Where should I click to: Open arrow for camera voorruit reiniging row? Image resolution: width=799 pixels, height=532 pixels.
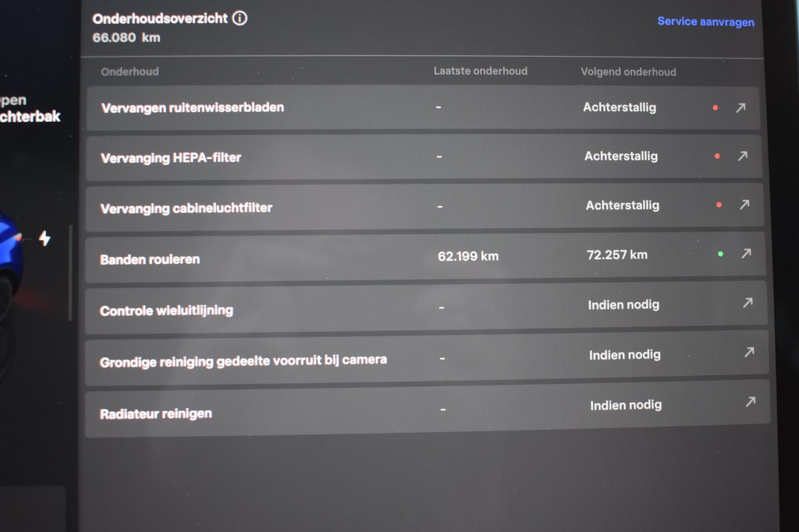(749, 352)
